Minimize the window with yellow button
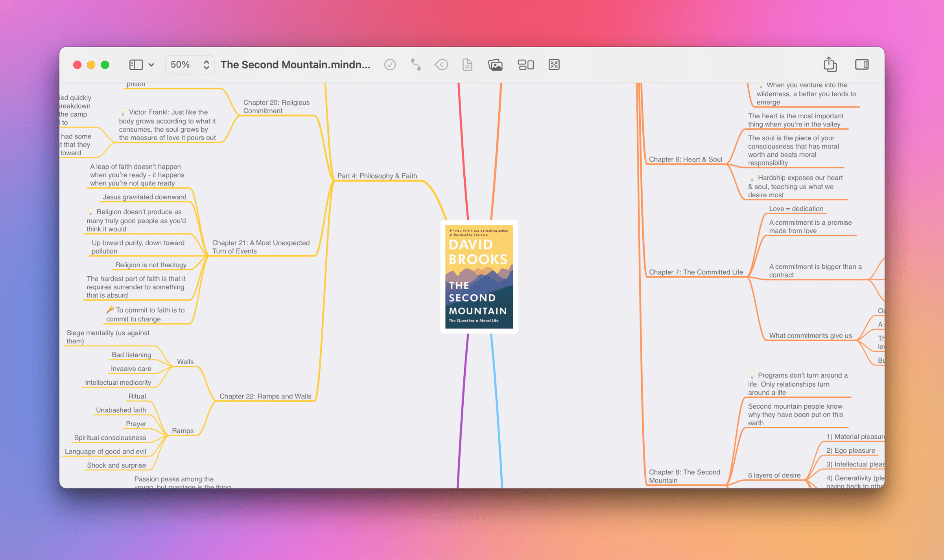 coord(91,65)
